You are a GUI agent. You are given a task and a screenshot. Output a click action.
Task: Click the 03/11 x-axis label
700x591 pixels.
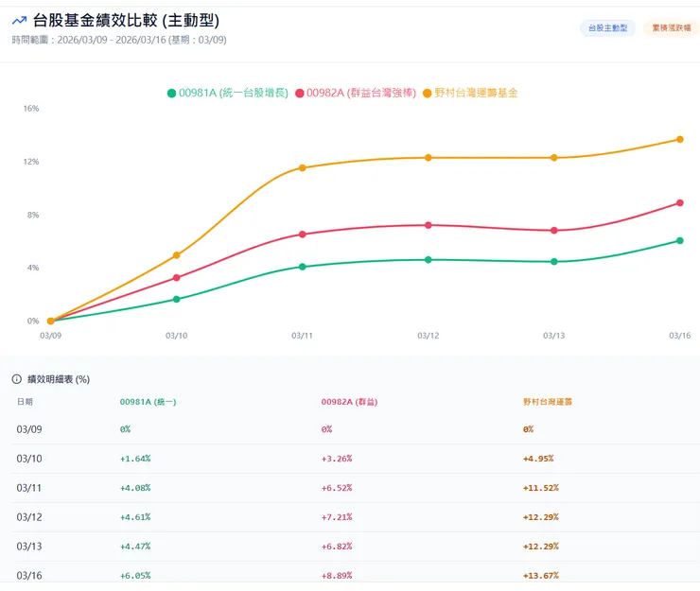[x=303, y=336]
